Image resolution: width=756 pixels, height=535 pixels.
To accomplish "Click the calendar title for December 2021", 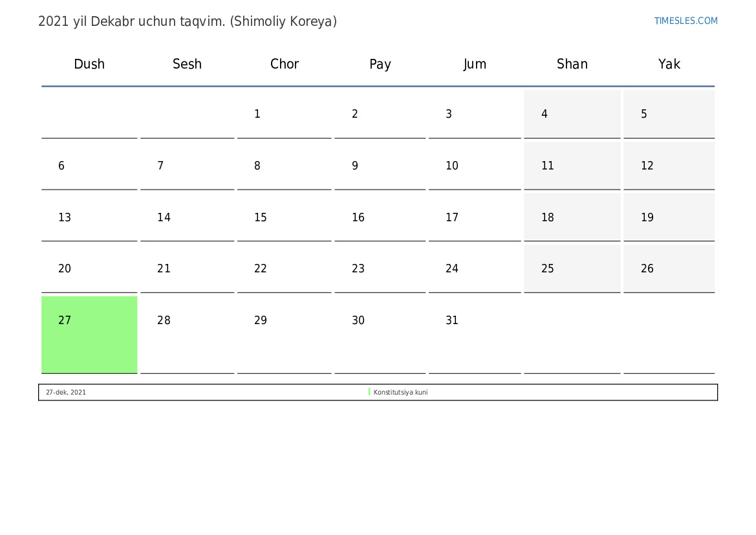I will click(x=188, y=22).
